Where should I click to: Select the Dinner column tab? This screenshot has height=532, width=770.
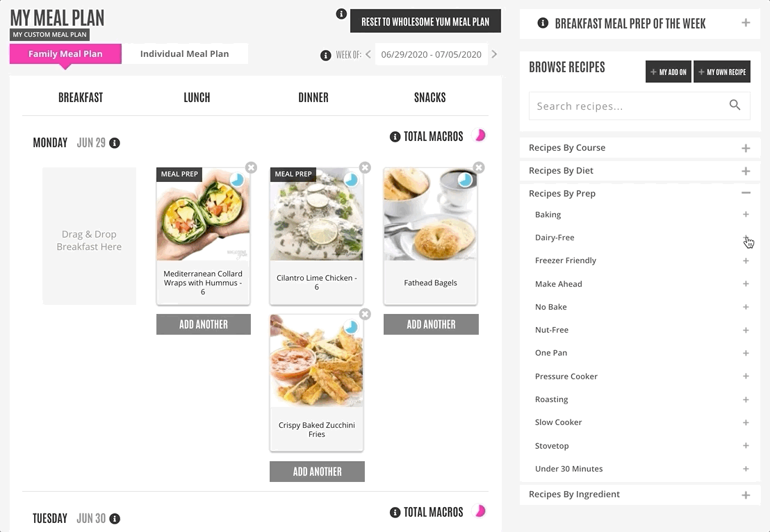(313, 97)
